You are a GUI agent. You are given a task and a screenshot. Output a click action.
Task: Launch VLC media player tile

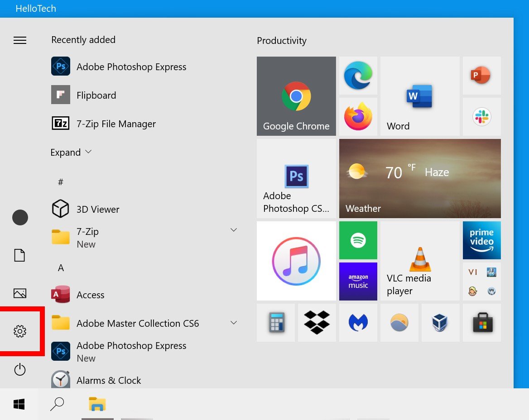[x=420, y=261]
